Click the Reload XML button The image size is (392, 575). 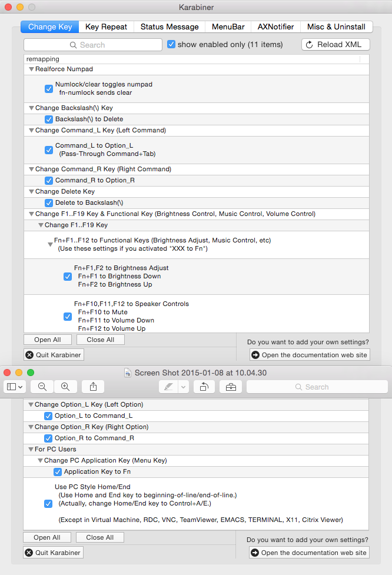[335, 45]
